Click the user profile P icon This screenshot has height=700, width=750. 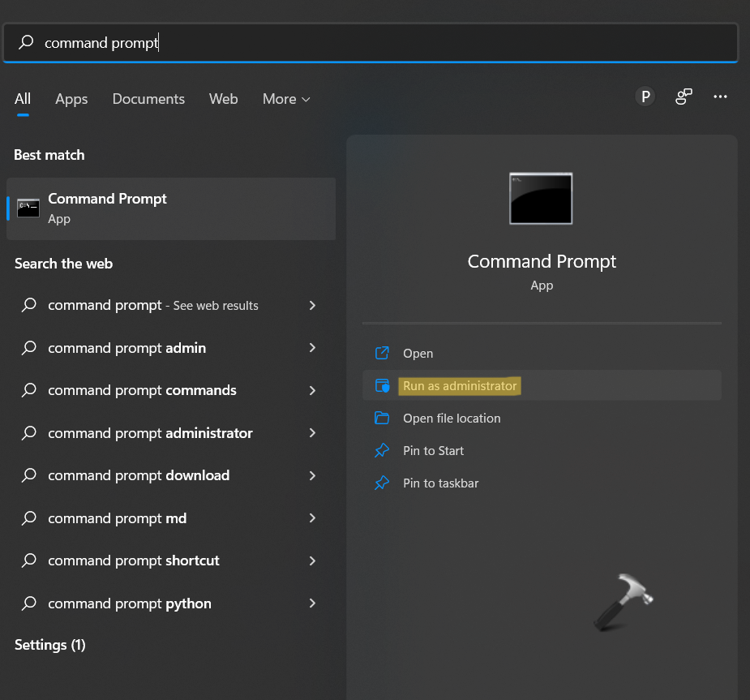[x=645, y=97]
